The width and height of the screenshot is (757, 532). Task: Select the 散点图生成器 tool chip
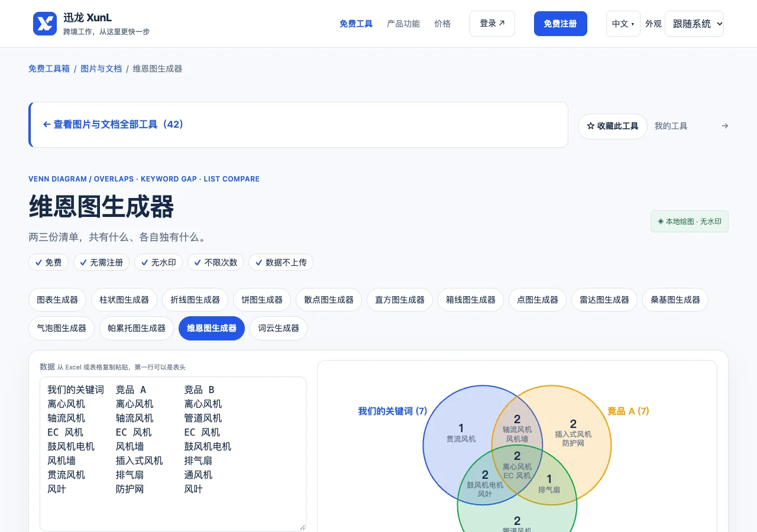tap(329, 300)
